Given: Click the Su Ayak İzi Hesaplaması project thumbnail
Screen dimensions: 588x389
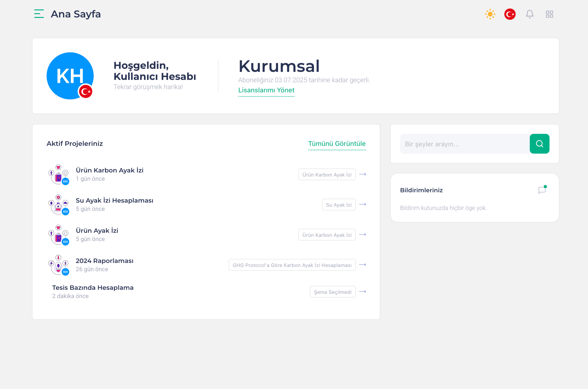Looking at the screenshot, I should (59, 205).
